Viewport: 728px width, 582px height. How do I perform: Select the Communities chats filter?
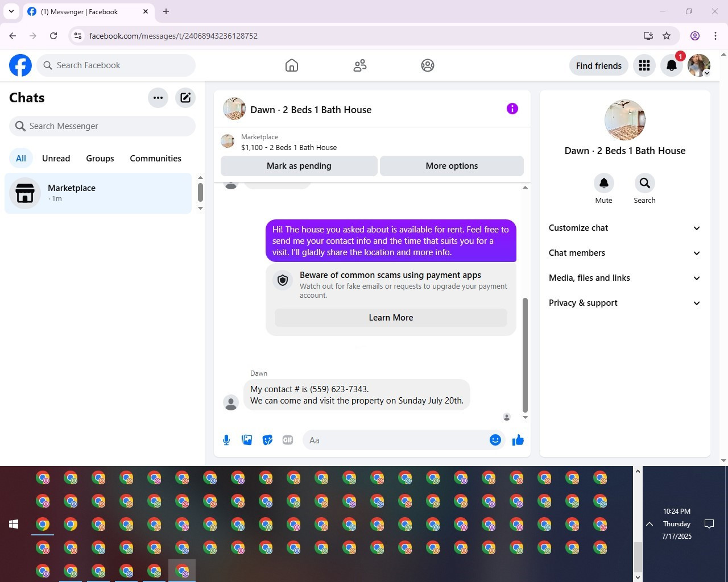coord(156,159)
